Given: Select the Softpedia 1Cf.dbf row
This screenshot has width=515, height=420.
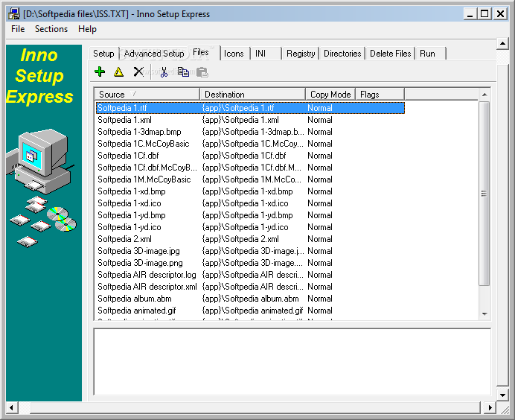Looking at the screenshot, I should coord(250,156).
